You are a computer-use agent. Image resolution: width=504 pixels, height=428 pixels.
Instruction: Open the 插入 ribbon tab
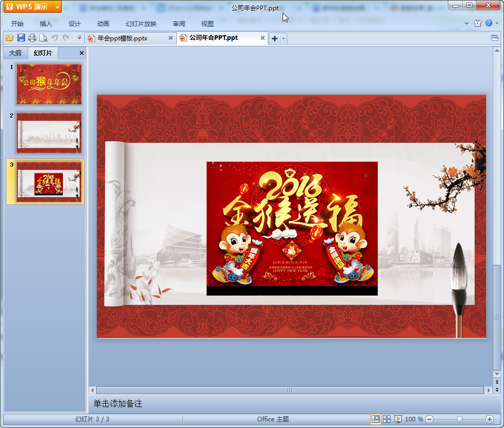tap(45, 24)
